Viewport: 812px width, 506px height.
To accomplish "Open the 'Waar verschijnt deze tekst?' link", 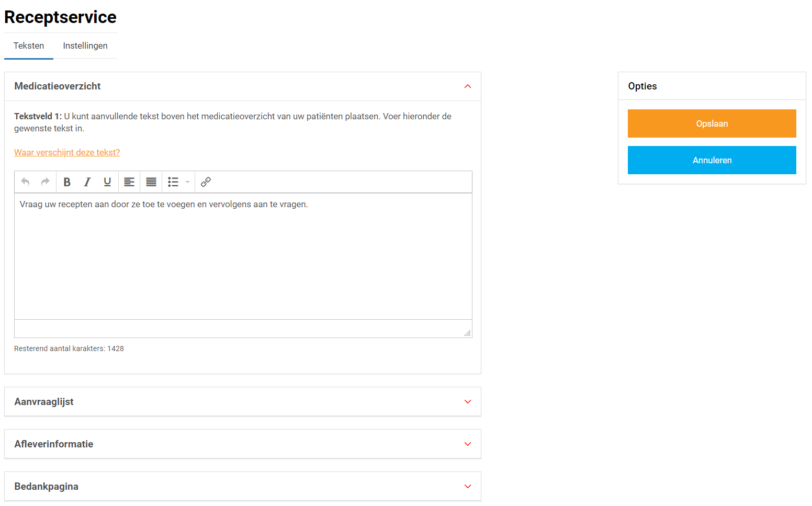I will (67, 153).
